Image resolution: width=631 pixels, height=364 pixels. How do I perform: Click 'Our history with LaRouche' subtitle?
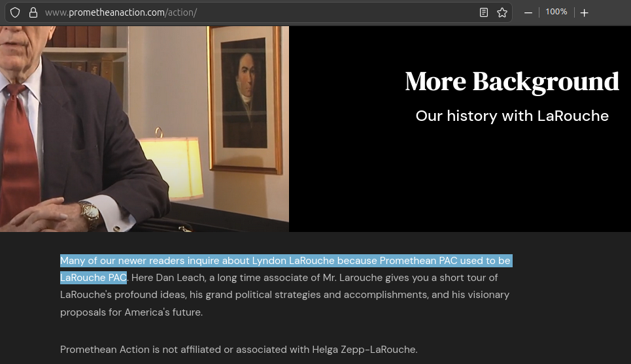click(x=512, y=116)
